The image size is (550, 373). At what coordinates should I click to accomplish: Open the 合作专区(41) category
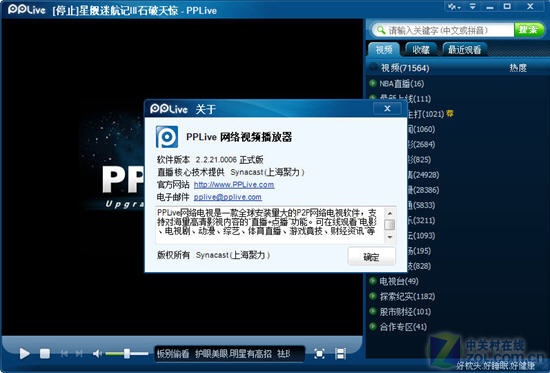click(x=403, y=327)
